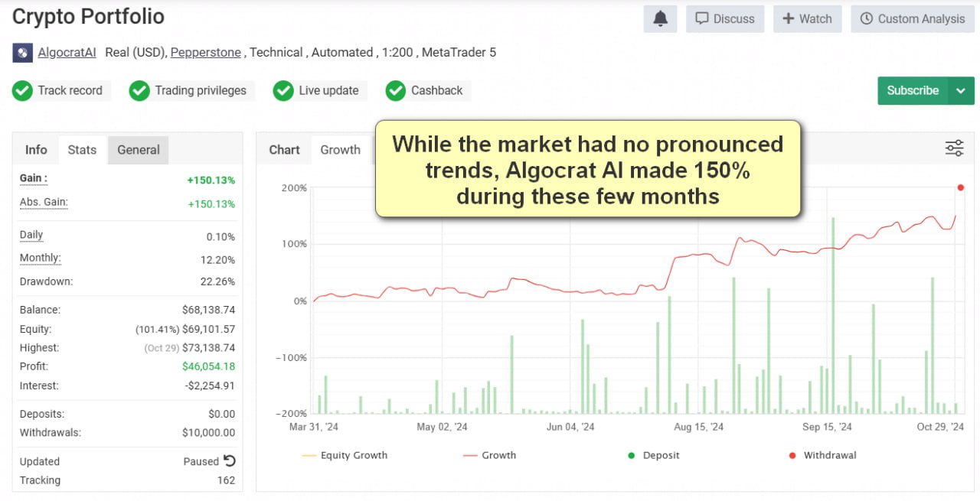Open the General tab
The image size is (980, 501).
[x=139, y=150]
